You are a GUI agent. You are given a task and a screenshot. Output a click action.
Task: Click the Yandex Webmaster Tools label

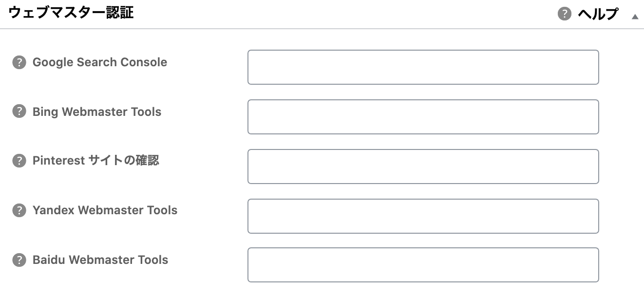pos(105,210)
